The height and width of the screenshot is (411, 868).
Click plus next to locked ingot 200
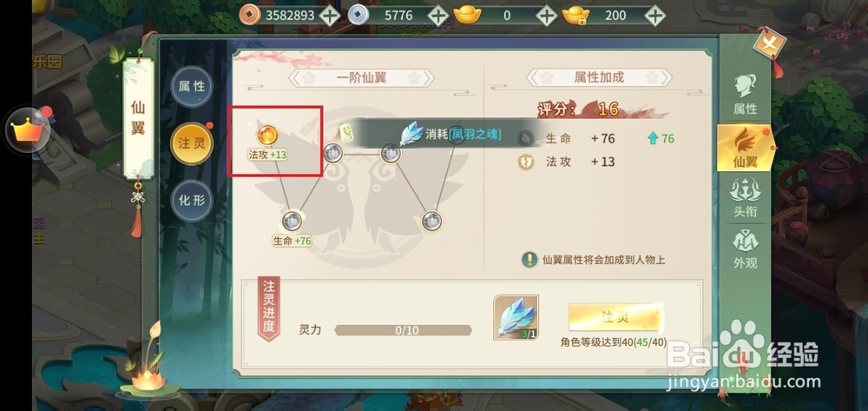tap(654, 16)
